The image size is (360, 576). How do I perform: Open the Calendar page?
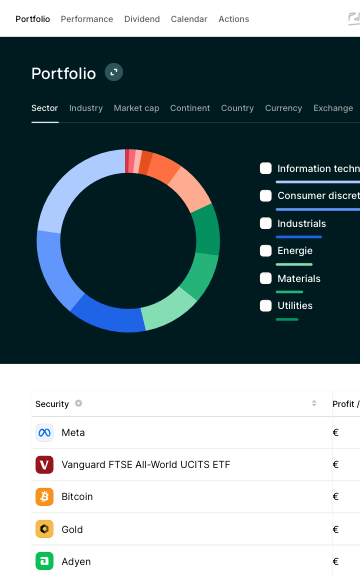coord(189,19)
